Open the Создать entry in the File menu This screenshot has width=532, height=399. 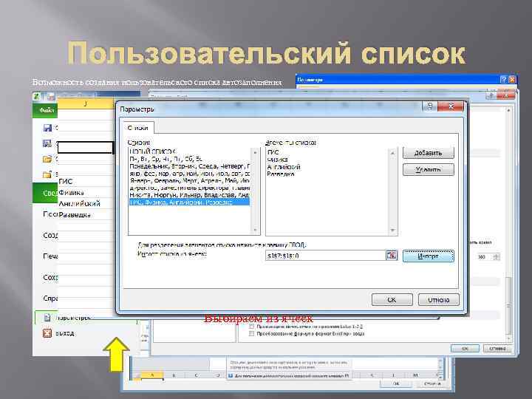[50, 235]
